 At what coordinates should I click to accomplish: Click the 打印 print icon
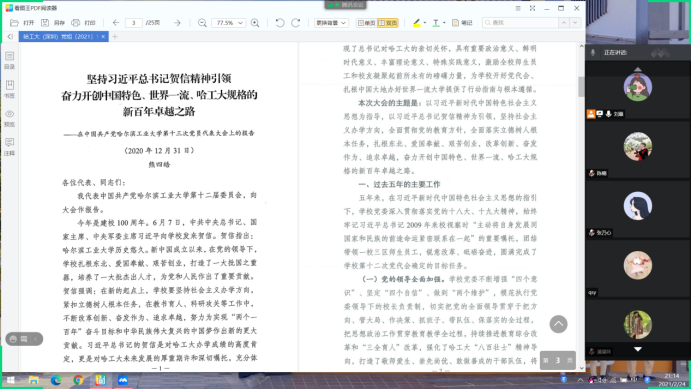coord(75,23)
